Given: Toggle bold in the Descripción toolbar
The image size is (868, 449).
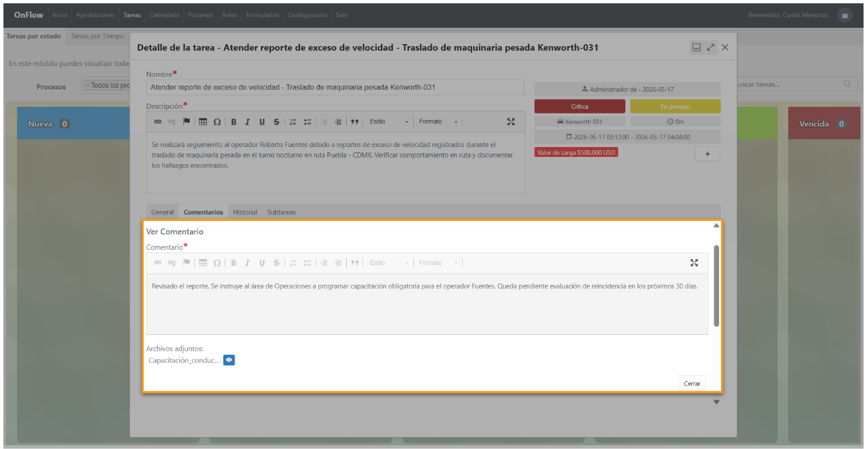Looking at the screenshot, I should [x=233, y=122].
